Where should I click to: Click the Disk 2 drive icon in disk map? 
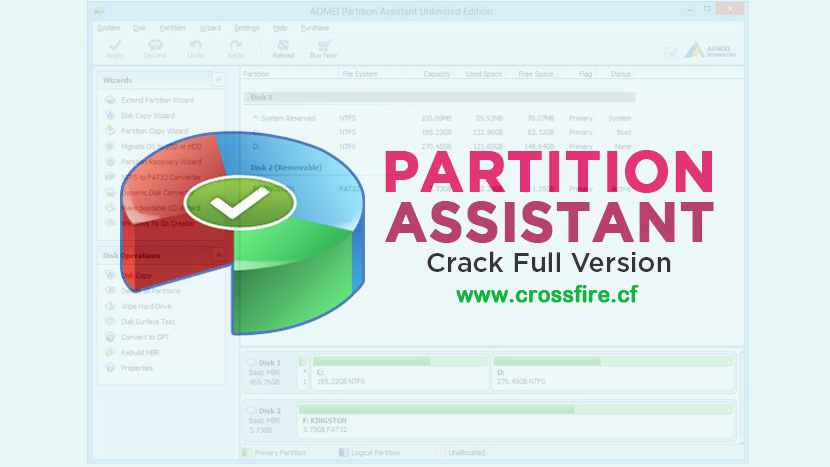[x=251, y=410]
